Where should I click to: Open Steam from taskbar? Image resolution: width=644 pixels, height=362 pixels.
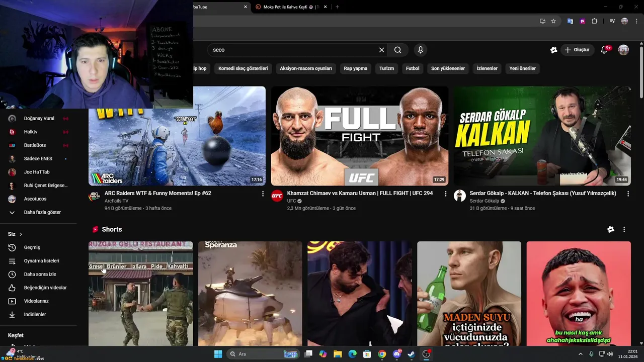tap(411, 354)
